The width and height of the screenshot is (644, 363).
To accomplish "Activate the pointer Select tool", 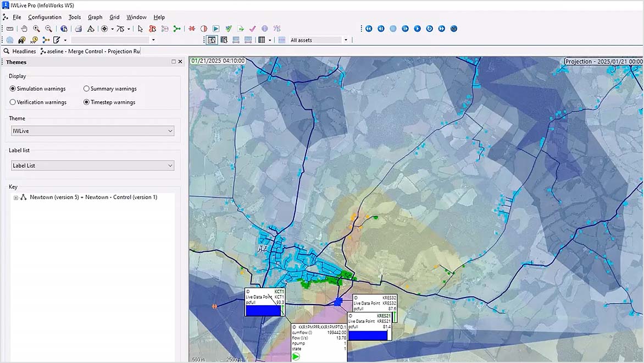I will point(141,29).
